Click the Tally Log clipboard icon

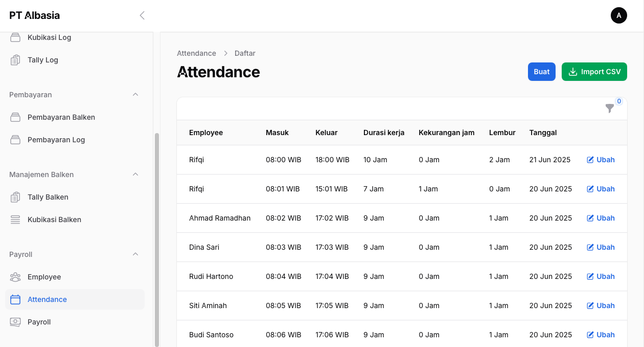[15, 60]
